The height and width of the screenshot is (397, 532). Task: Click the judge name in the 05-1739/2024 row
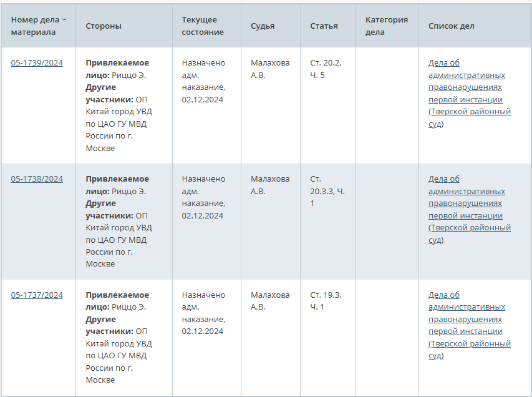coord(270,69)
